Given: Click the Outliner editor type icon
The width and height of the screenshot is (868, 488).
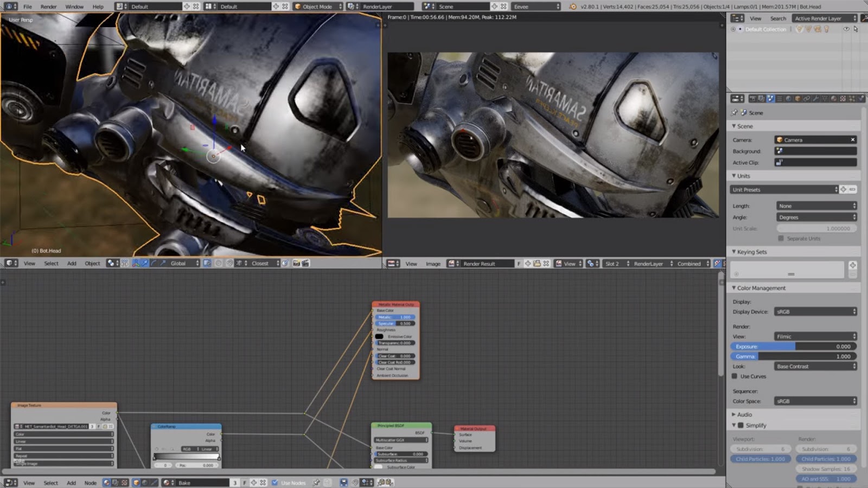Looking at the screenshot, I should (x=737, y=18).
